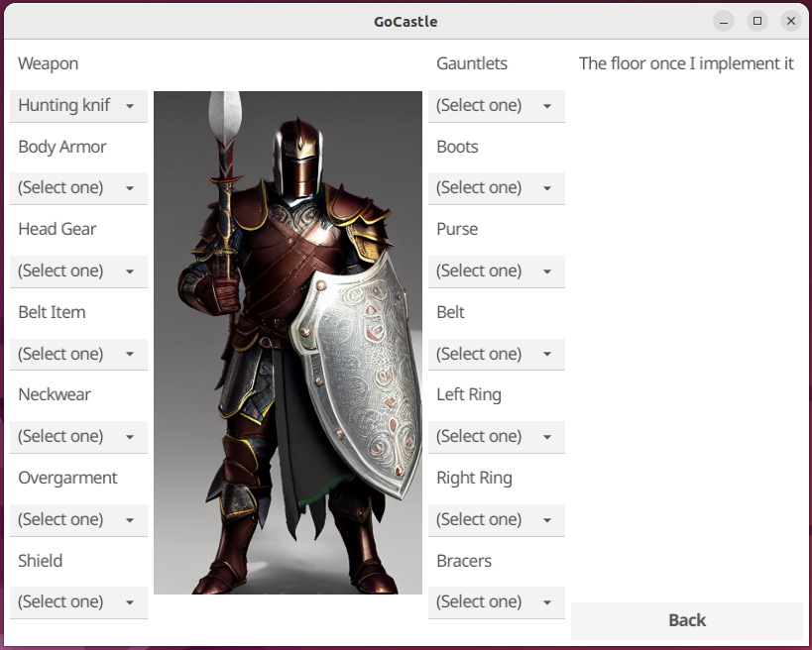Open the Boots dropdown
Image resolution: width=812 pixels, height=650 pixels.
[x=496, y=188]
